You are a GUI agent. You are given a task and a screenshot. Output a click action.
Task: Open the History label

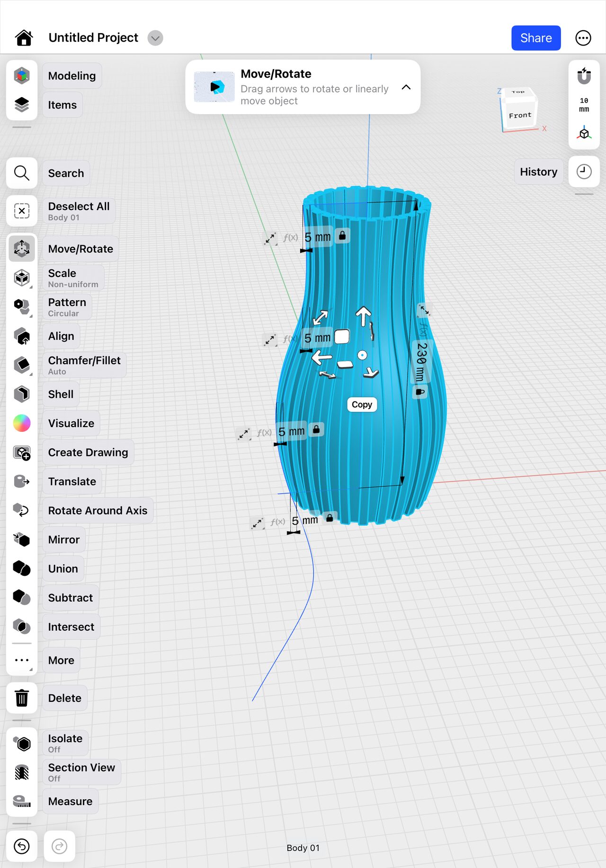point(539,172)
